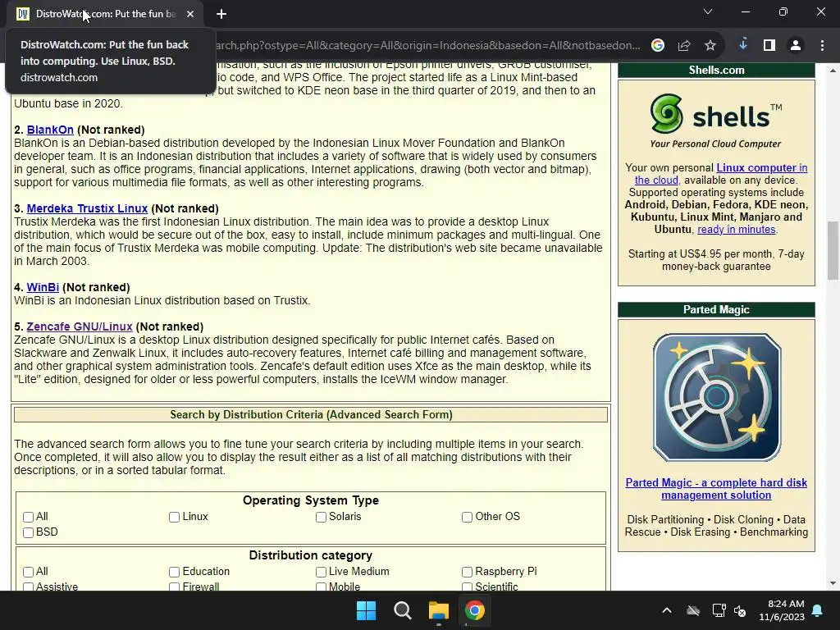Open the tab search chevron

coord(708,11)
